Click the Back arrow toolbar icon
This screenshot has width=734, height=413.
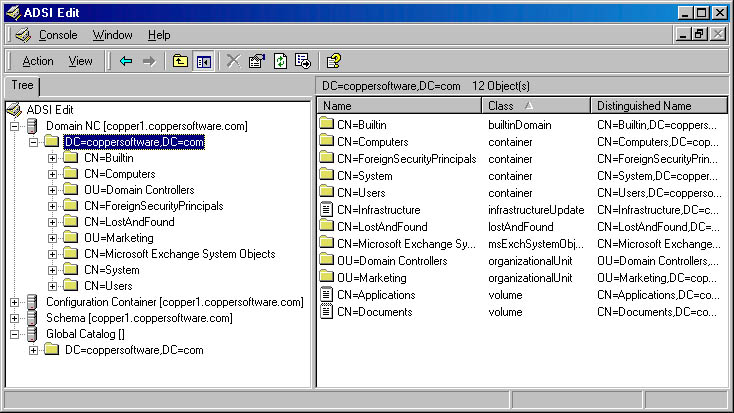click(126, 61)
